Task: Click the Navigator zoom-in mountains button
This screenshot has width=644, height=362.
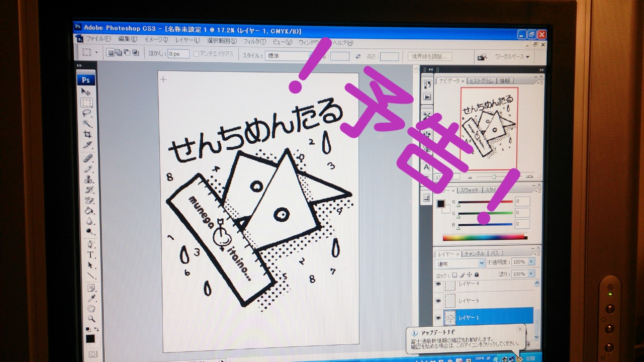Action: [529, 176]
